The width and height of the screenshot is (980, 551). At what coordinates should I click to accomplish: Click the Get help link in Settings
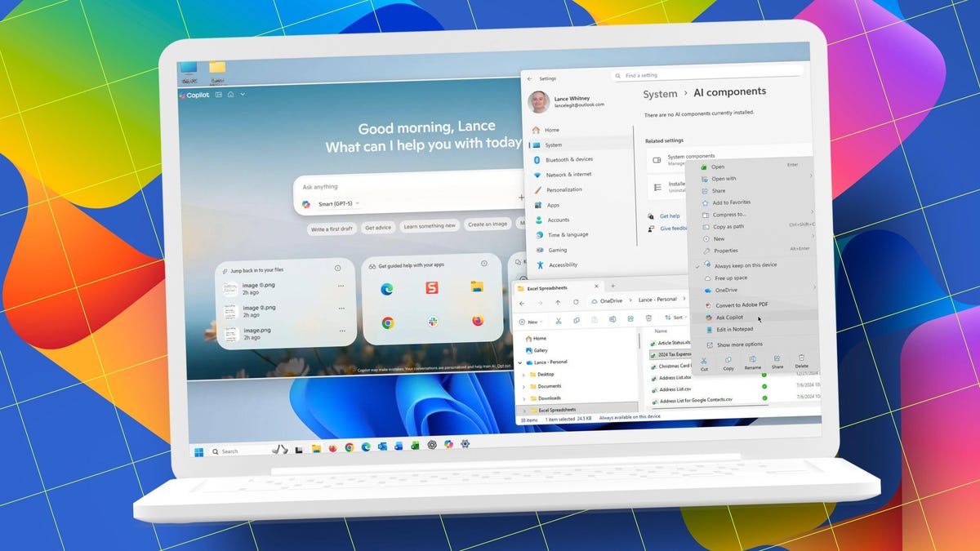(670, 216)
